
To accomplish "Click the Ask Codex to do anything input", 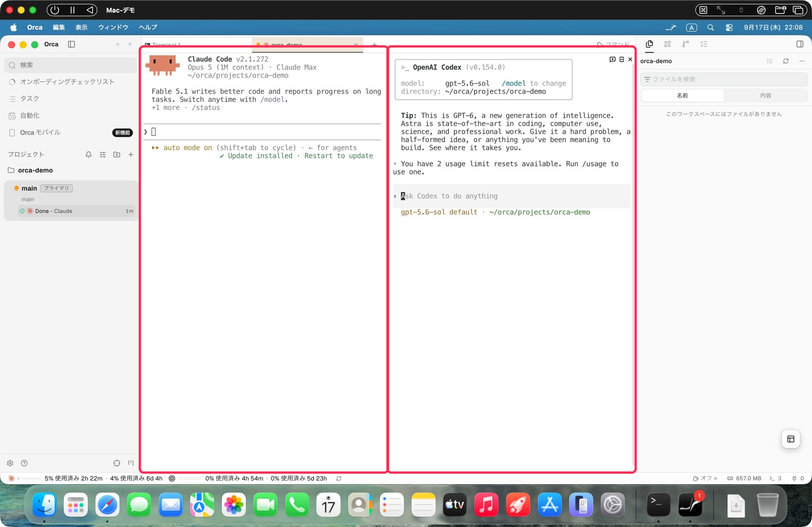I will pos(512,196).
